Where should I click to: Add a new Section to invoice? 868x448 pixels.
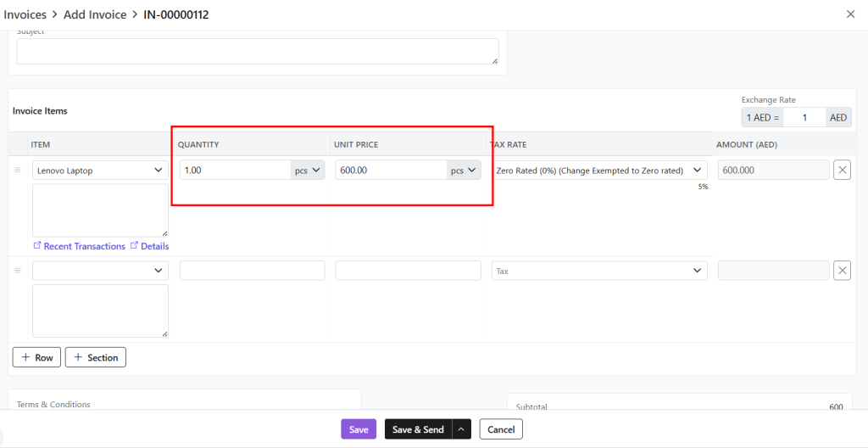(95, 357)
